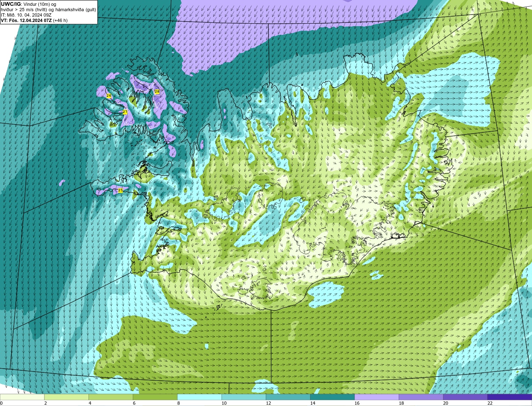532x406 pixels.
Task: Select the legend swatch between 6 and 8
Action: coord(155,397)
